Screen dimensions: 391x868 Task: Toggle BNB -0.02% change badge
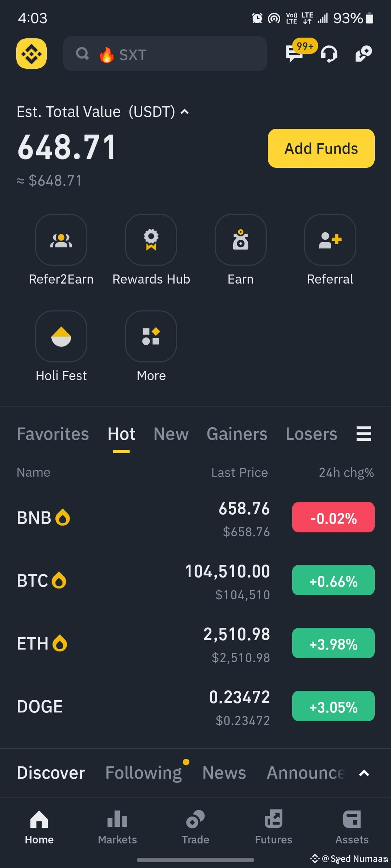[333, 517]
